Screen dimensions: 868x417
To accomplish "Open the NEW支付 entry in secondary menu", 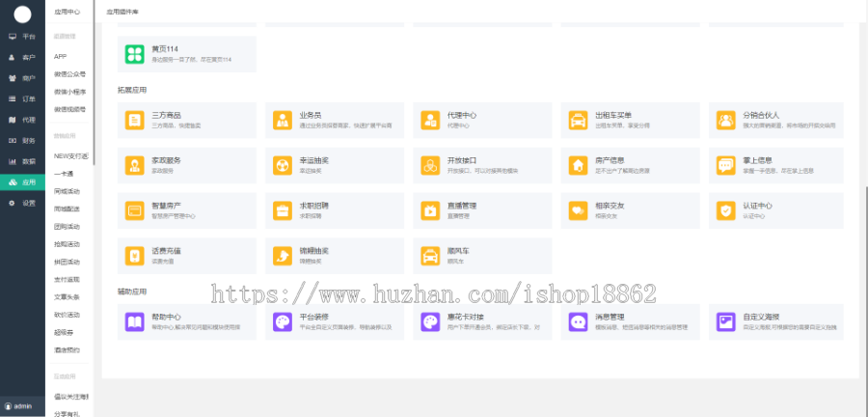I will tap(69, 156).
